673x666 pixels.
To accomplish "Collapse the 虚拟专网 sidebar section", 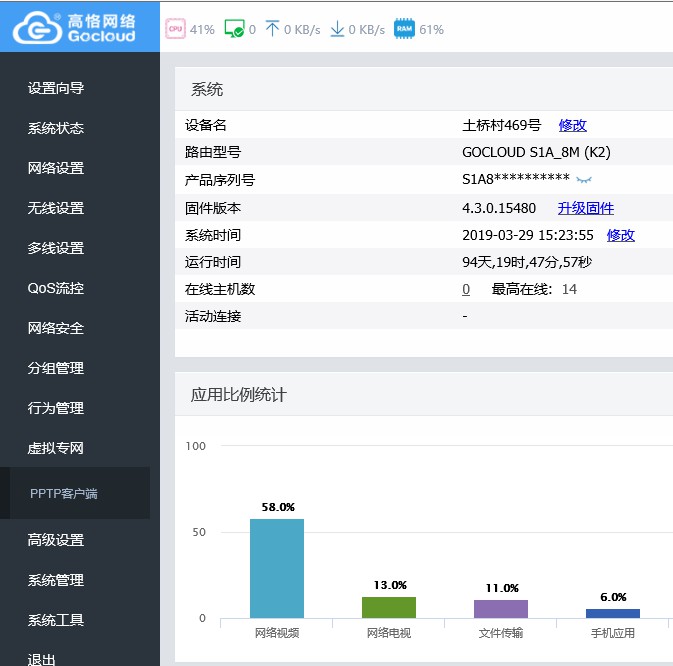I will [x=56, y=448].
